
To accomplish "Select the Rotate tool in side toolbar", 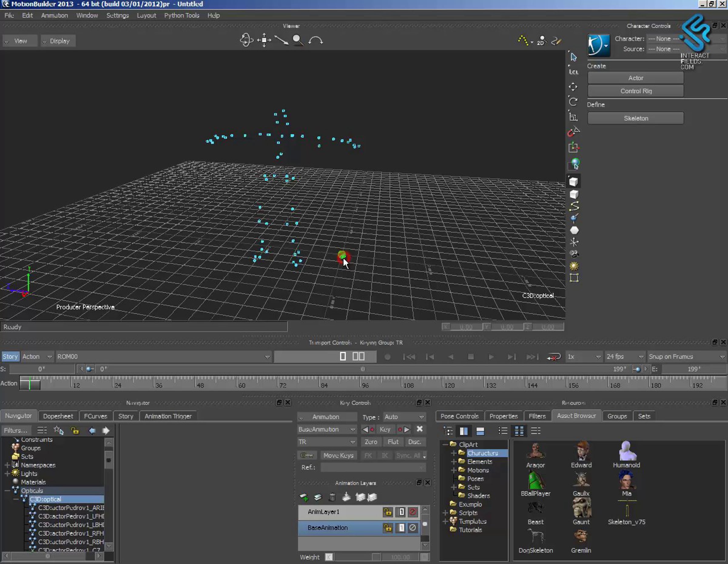I will (x=573, y=102).
